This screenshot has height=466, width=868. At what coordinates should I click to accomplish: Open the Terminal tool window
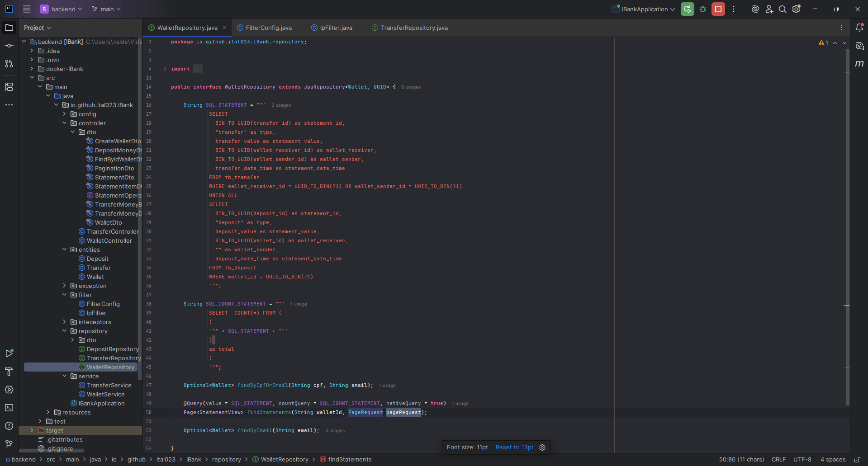tap(9, 408)
